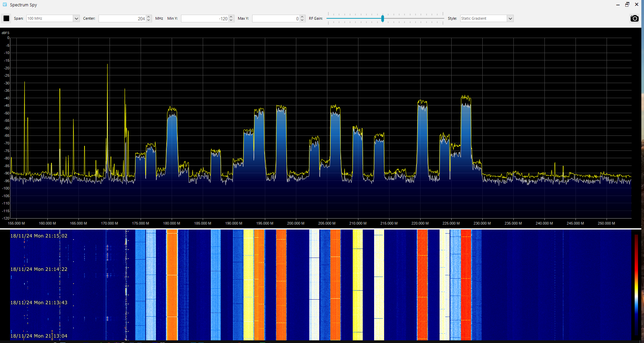Decrease Min Y with the down arrow
Viewport: 644px width, 343px height.
[231, 20]
